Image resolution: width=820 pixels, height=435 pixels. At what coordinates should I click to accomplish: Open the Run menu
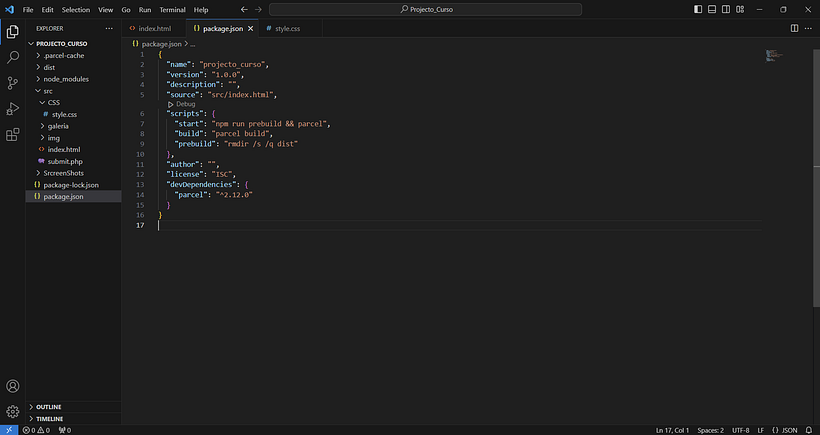click(x=145, y=9)
